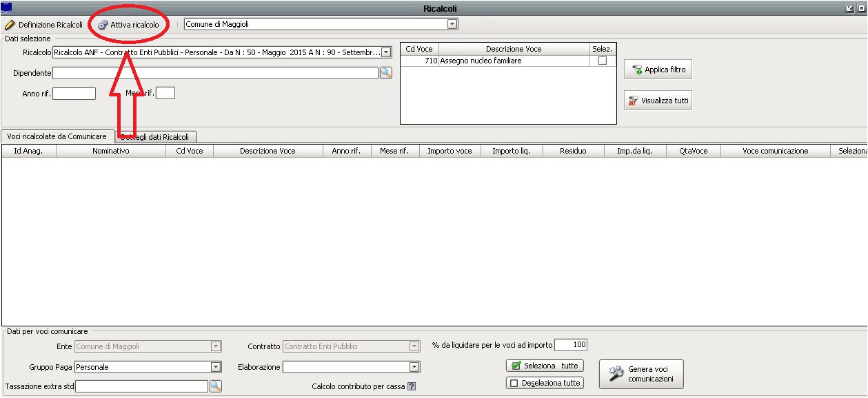Focus the Anno rif. input box

point(74,94)
